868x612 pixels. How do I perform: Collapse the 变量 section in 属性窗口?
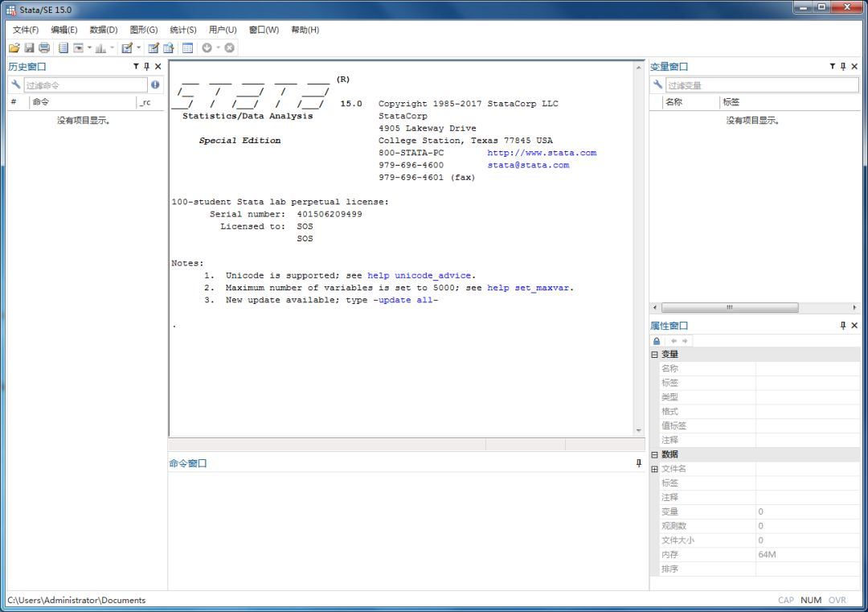[654, 355]
